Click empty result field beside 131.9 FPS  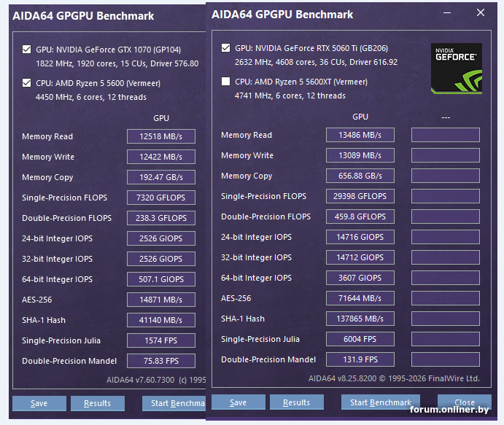click(x=446, y=359)
